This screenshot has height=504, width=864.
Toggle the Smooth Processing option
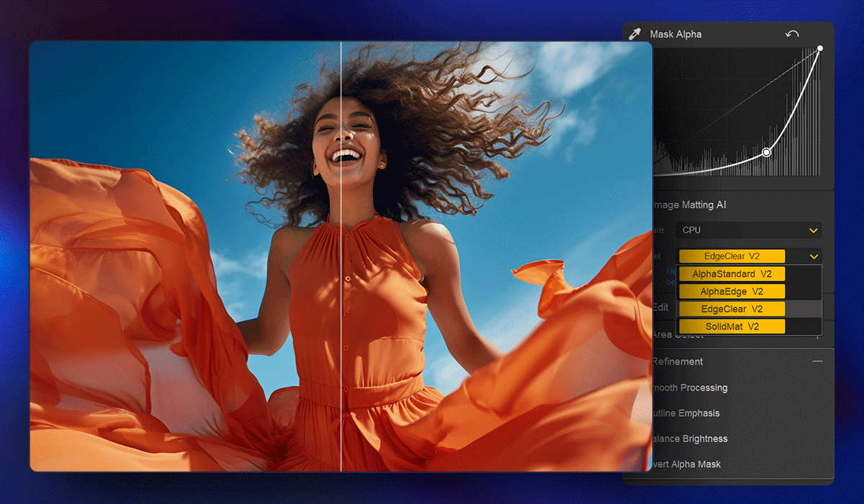tap(690, 387)
